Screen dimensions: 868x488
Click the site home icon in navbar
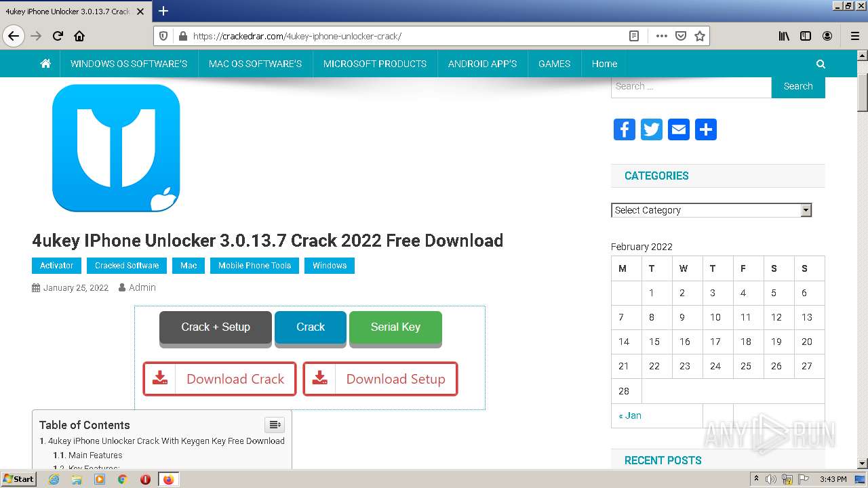(45, 64)
